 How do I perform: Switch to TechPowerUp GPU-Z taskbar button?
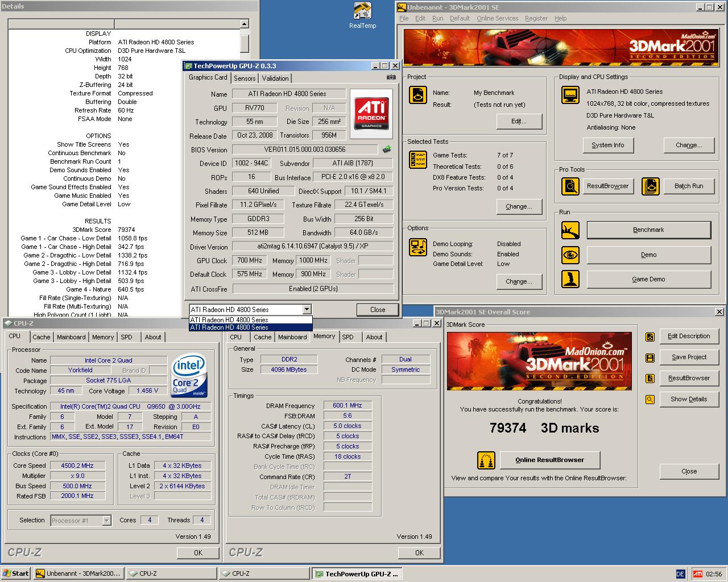tap(357, 573)
